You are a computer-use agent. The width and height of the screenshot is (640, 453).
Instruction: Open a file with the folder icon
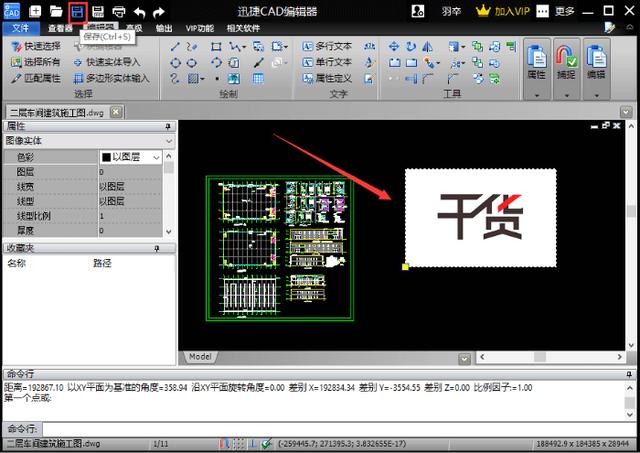pos(56,11)
